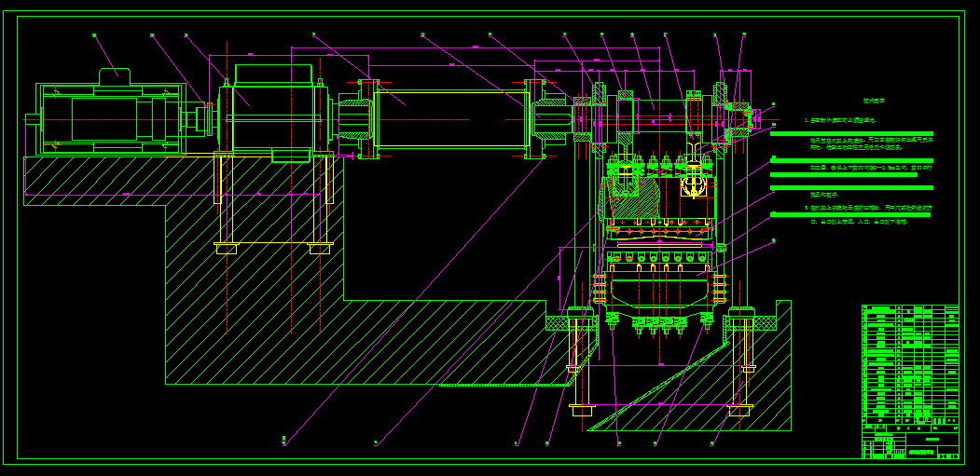Click the parts list table above title block
The width and height of the screenshot is (980, 476).
click(x=910, y=363)
